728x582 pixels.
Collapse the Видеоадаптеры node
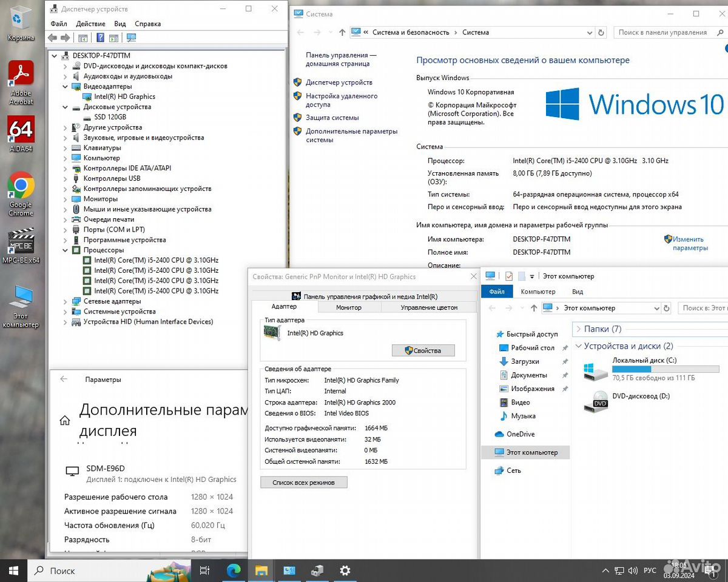click(66, 86)
